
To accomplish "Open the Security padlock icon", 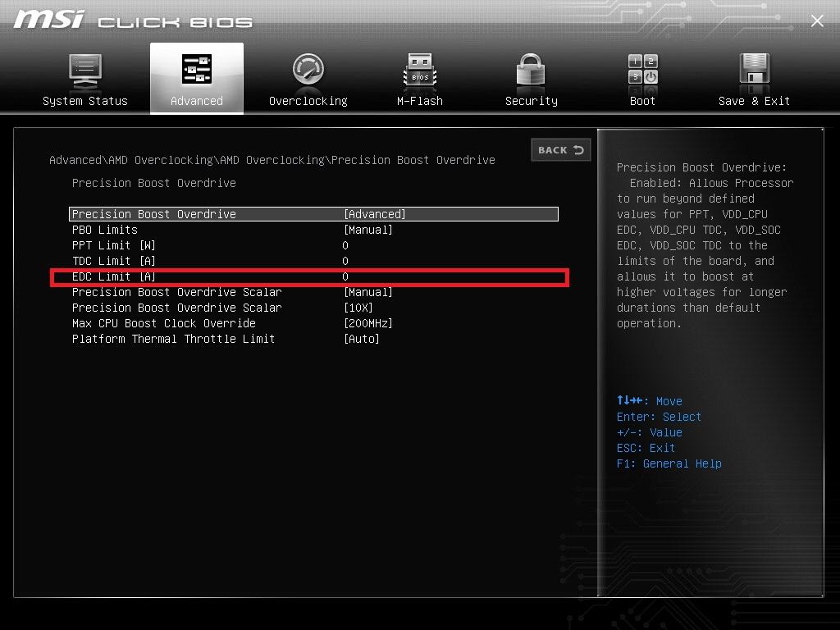I will pyautogui.click(x=531, y=71).
